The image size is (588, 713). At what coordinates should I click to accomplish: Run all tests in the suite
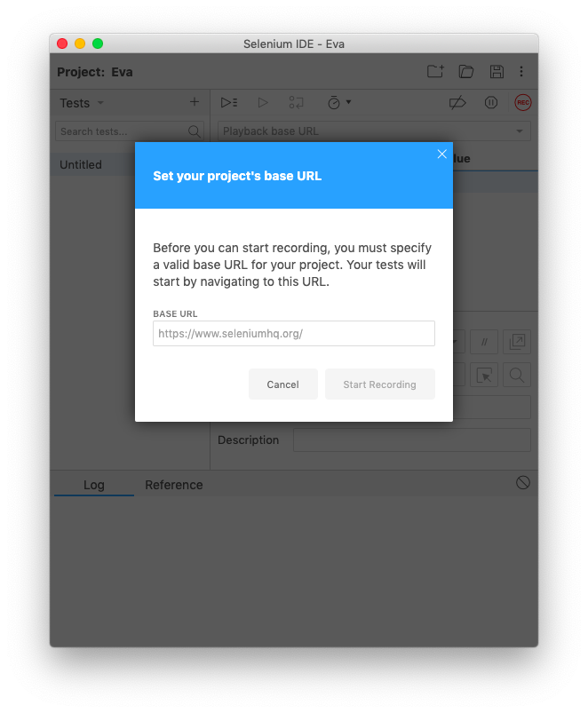click(x=229, y=103)
